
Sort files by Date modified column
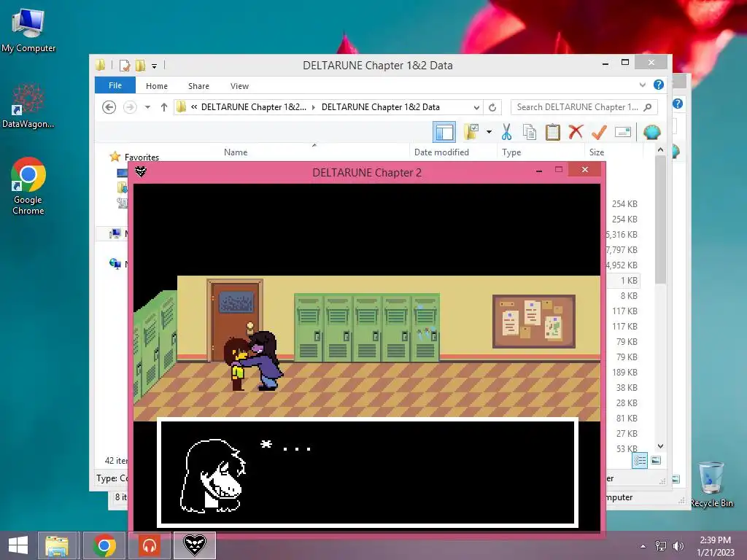point(441,152)
